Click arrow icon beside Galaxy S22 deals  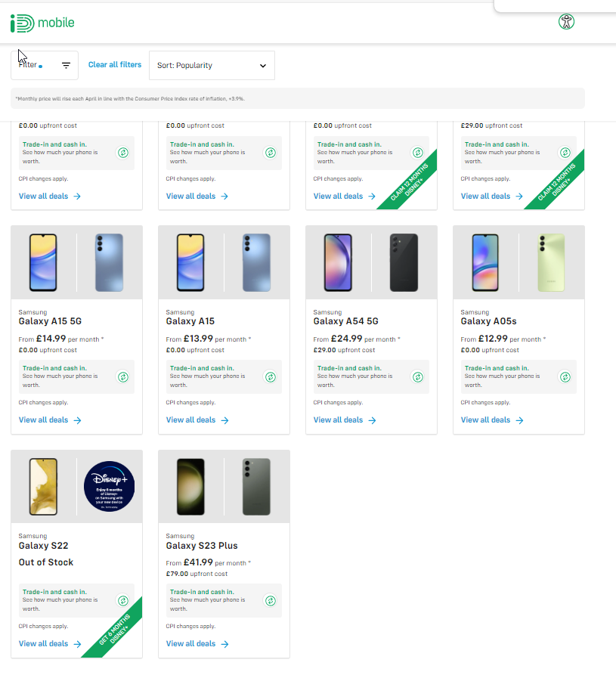click(x=78, y=644)
